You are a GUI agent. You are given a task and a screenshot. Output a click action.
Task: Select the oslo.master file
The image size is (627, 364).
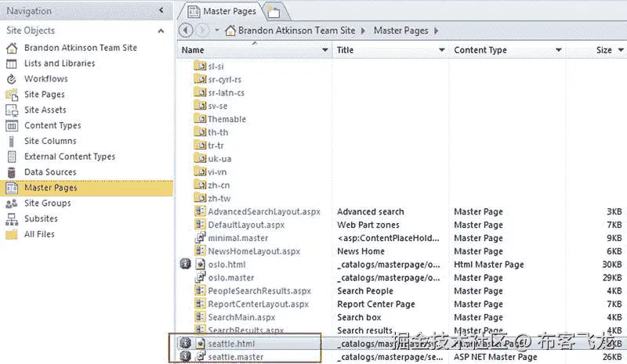pos(231,277)
